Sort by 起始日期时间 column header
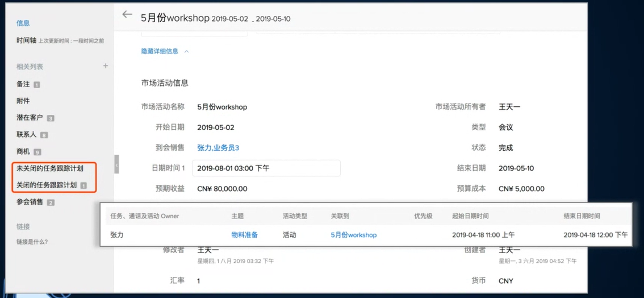Screen dimensions: 644x298 tap(470, 216)
